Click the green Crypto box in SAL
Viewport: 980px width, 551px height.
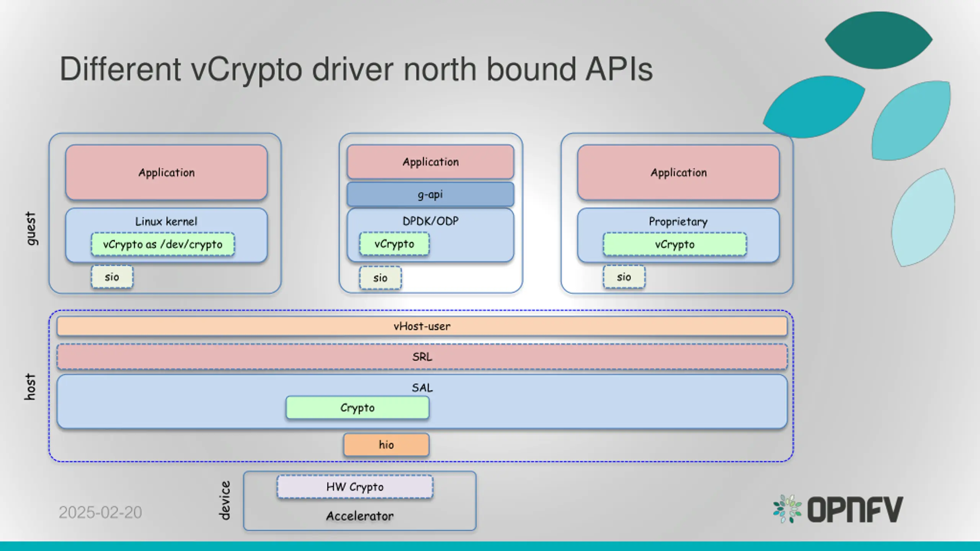pyautogui.click(x=358, y=408)
